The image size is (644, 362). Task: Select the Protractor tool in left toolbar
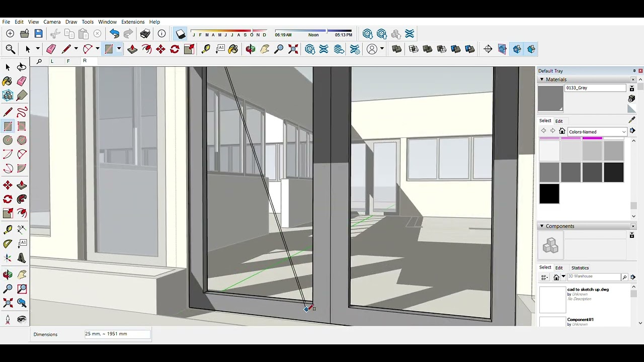tap(8, 244)
